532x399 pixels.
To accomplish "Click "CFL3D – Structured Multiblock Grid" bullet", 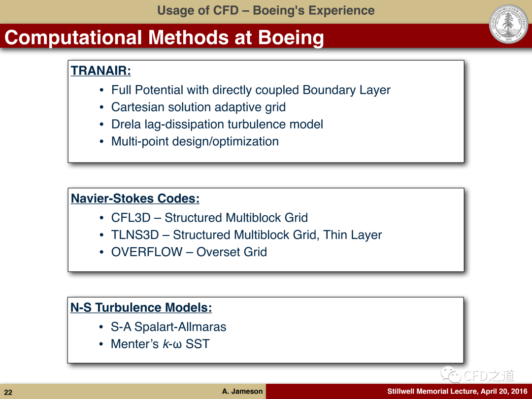I will pos(209,218).
